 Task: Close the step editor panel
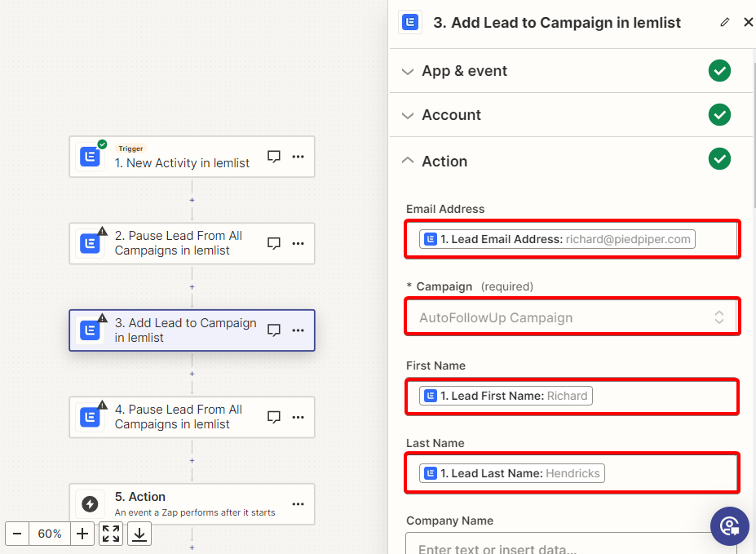point(749,22)
